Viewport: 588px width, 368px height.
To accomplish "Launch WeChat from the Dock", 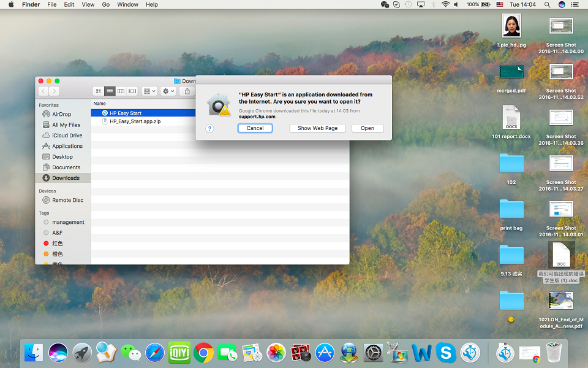I will tap(130, 353).
